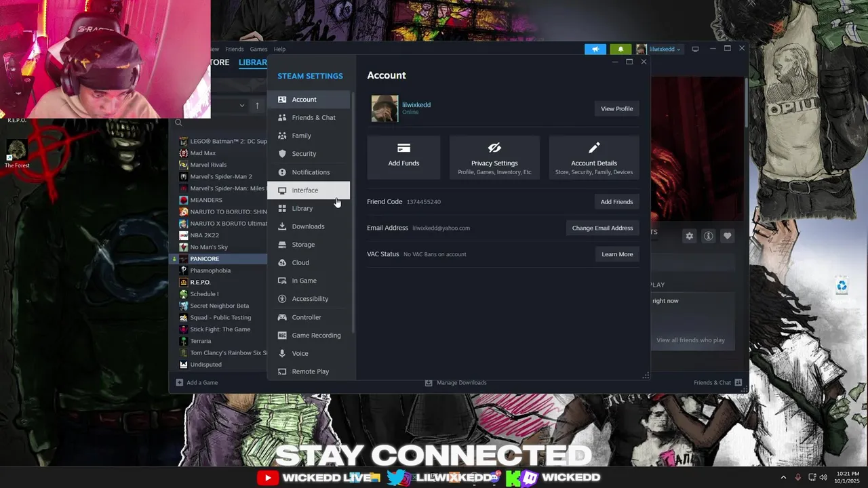Image resolution: width=868 pixels, height=488 pixels.
Task: Click the Add Friends button
Action: click(x=616, y=202)
